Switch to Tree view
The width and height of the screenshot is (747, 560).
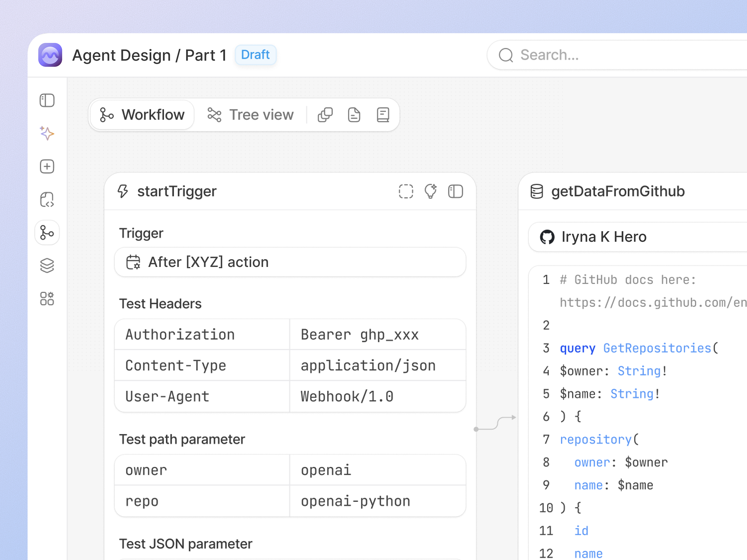251,114
